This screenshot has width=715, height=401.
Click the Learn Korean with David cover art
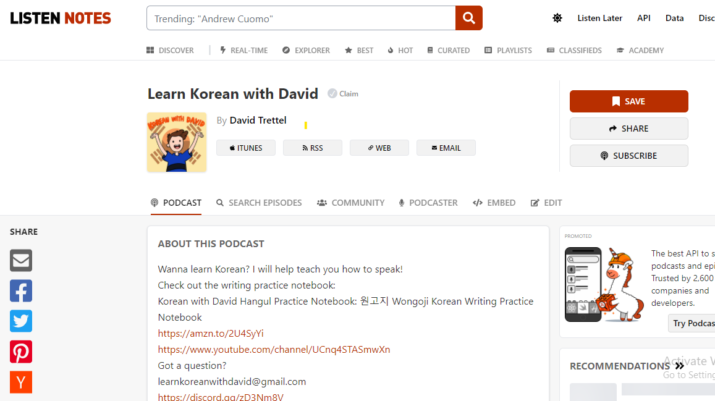coord(176,142)
